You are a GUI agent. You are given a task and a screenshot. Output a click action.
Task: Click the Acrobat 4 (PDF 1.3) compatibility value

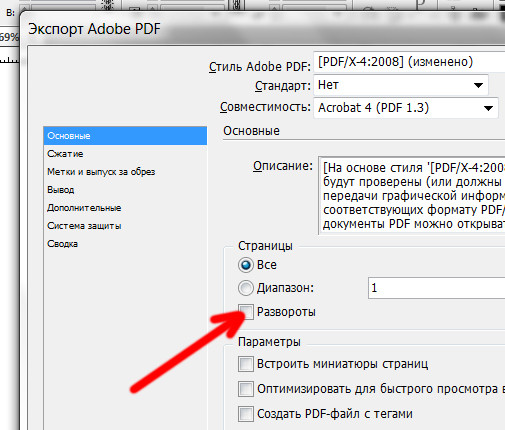pyautogui.click(x=373, y=108)
